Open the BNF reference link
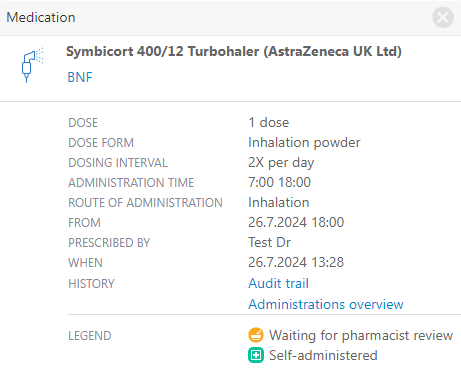461x374 pixels. coord(80,77)
